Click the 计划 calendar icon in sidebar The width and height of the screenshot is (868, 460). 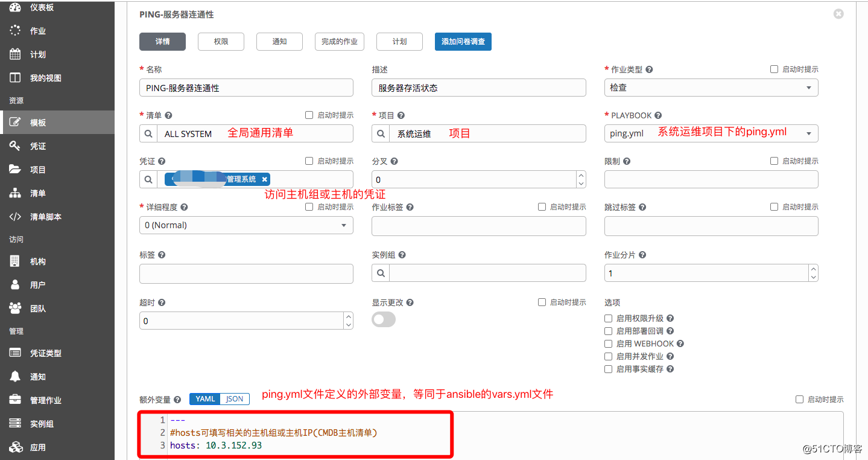coord(15,54)
